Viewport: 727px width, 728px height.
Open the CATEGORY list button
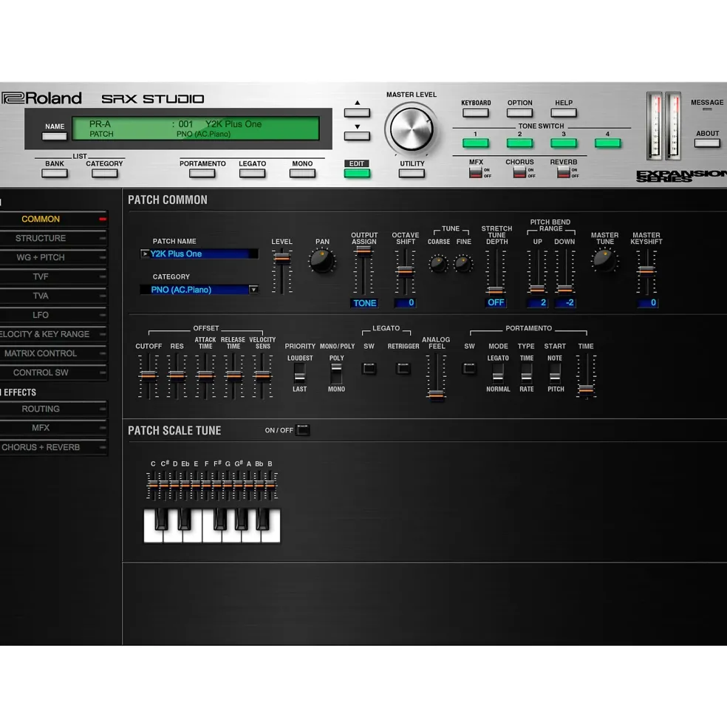(104, 174)
